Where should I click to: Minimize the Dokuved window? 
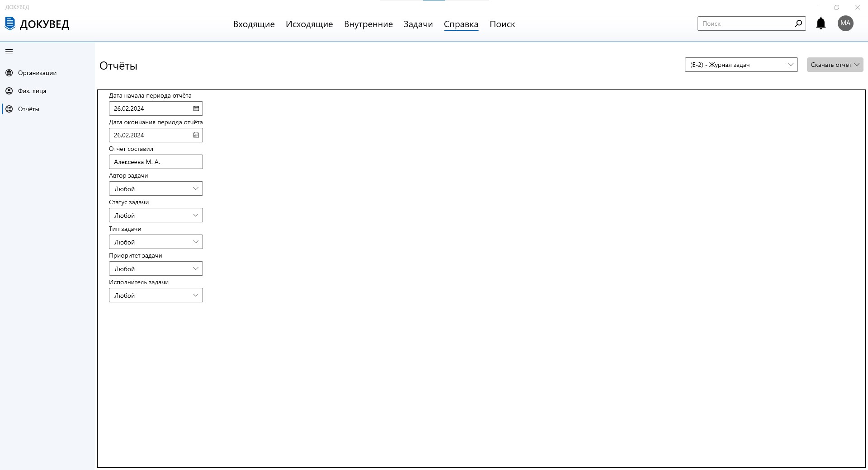(816, 7)
